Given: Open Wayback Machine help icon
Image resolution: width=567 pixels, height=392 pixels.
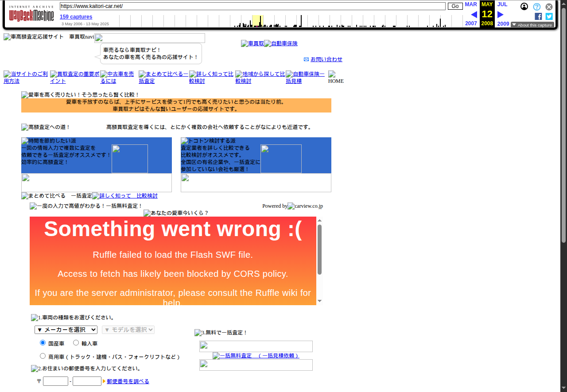Looking at the screenshot, I should click(536, 7).
